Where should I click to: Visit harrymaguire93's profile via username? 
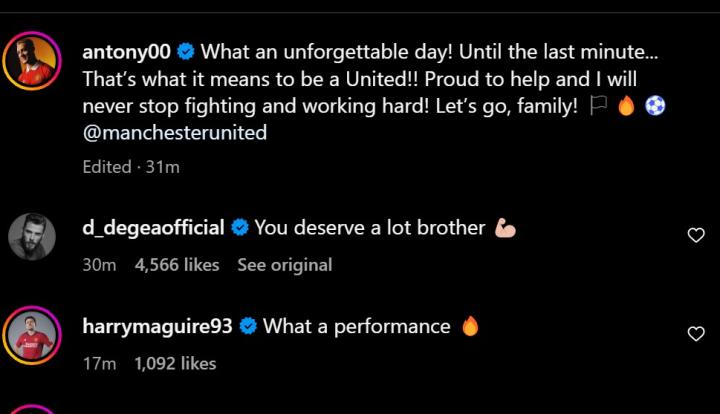[x=157, y=326]
